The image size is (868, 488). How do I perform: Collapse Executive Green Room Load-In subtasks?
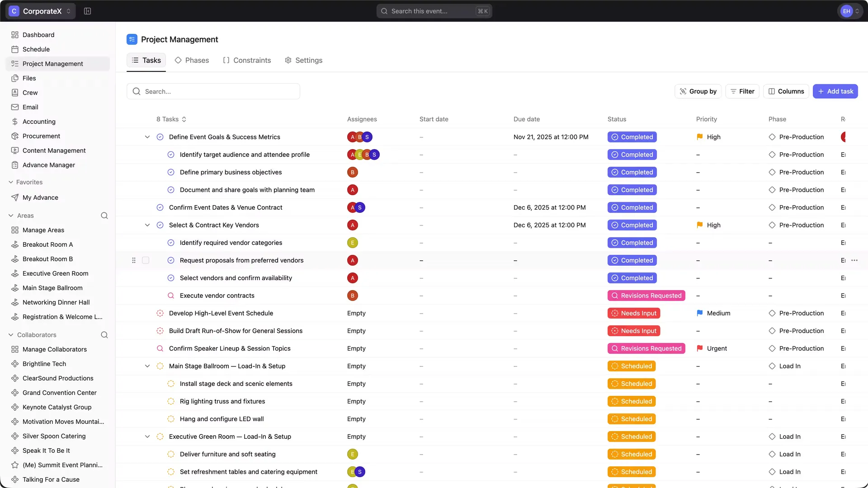tap(147, 436)
